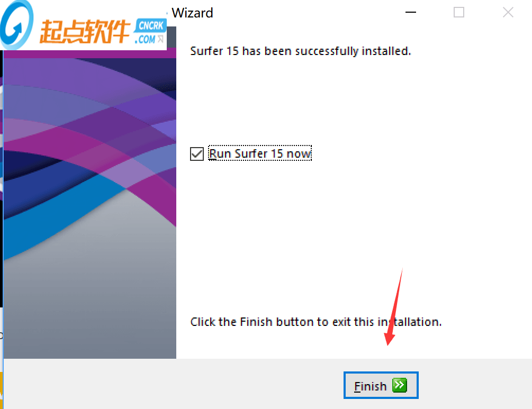Click the gray area of the side banner
532x409 pixels.
click(90, 305)
